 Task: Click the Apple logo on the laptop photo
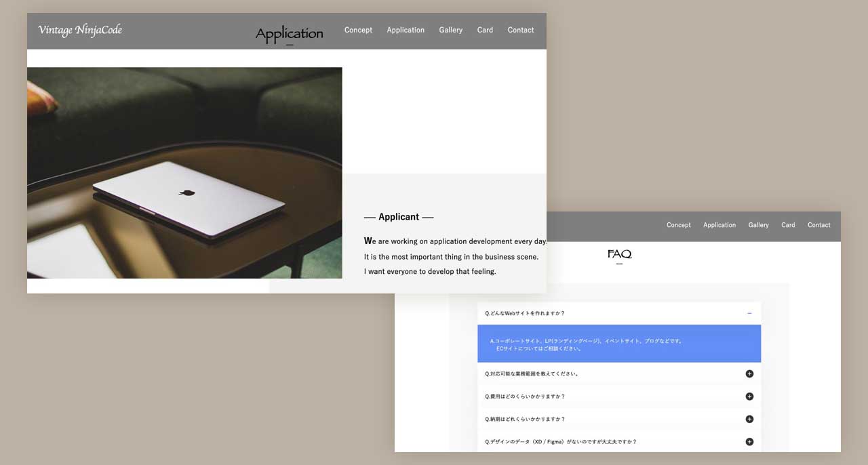[187, 193]
